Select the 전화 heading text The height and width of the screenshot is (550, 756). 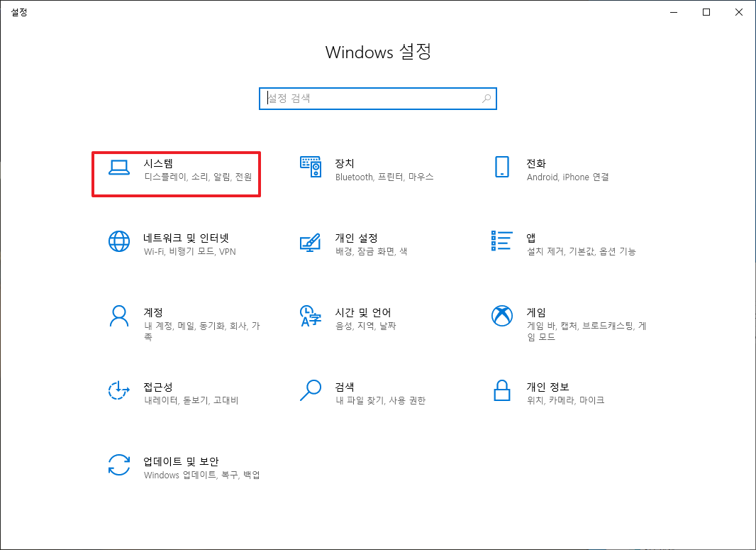(x=536, y=163)
